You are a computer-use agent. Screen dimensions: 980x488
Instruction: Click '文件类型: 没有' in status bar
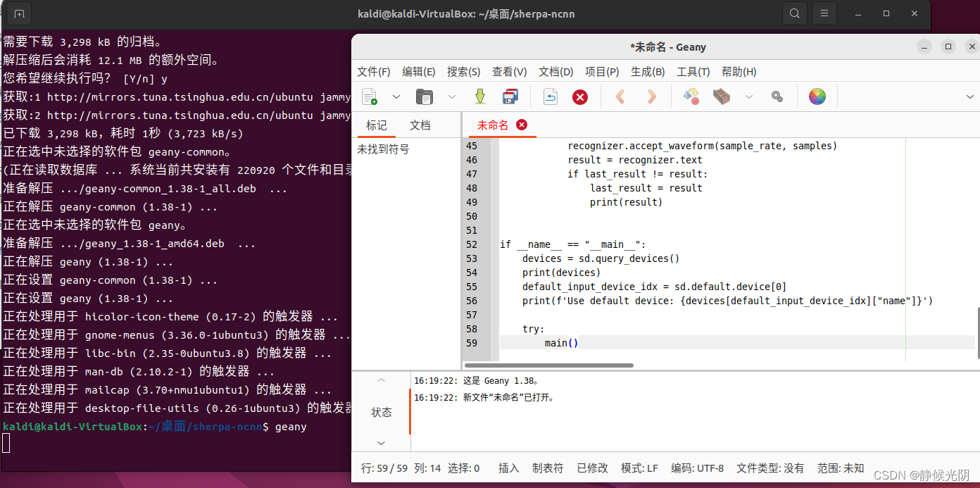[770, 468]
